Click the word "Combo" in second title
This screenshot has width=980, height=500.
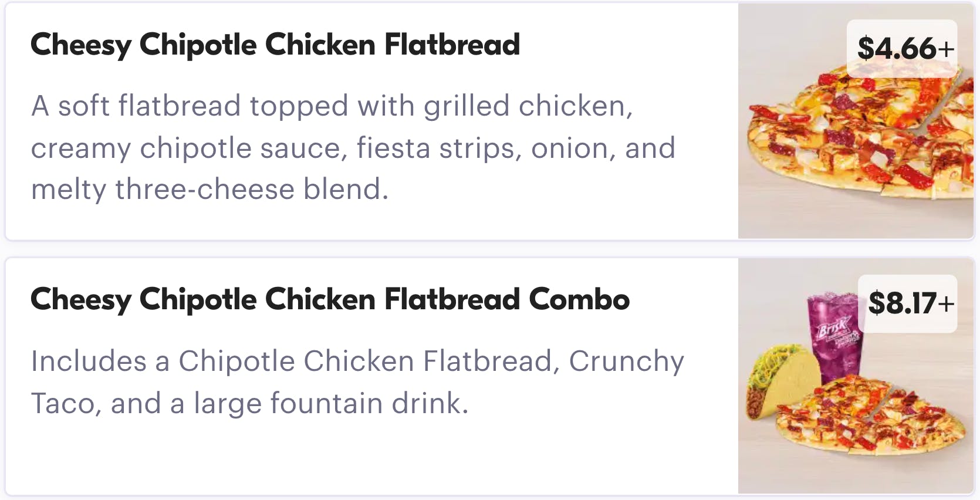point(579,300)
